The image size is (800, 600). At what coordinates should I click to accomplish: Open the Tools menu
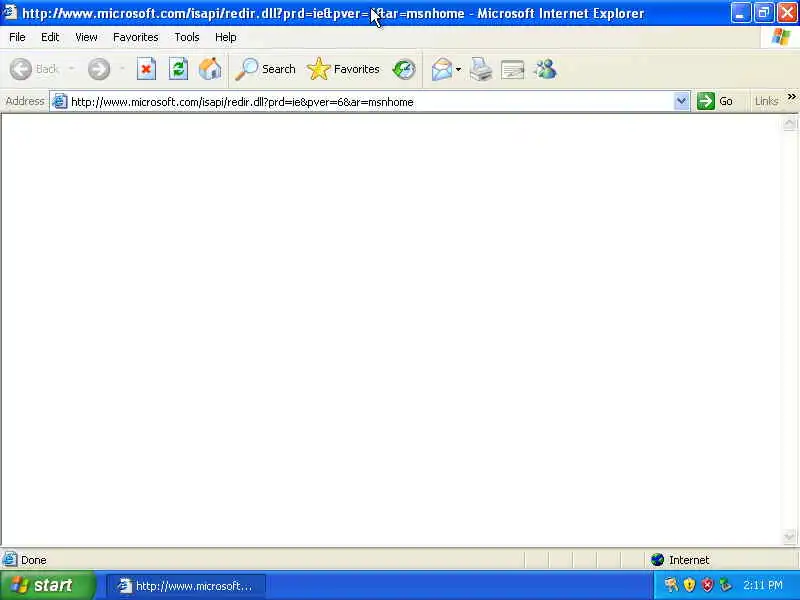187,37
